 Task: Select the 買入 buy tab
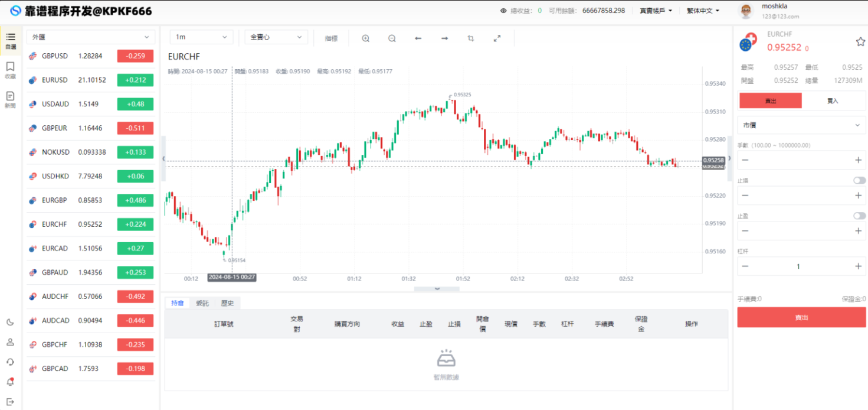tap(833, 101)
